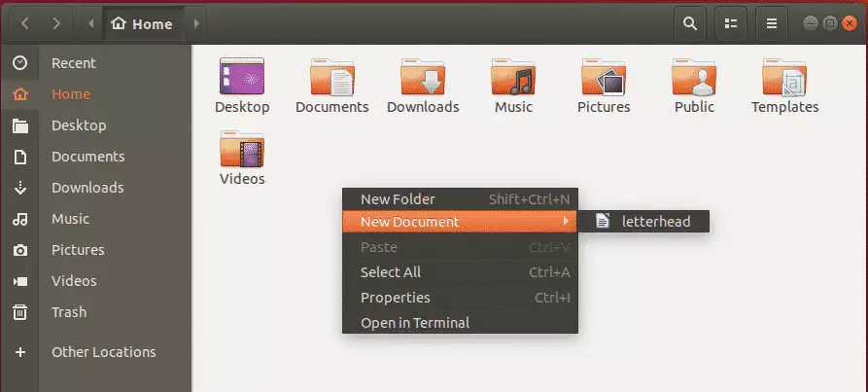Screen dimensions: 868x392
Task: Open Other Locations in sidebar
Action: [x=103, y=352]
